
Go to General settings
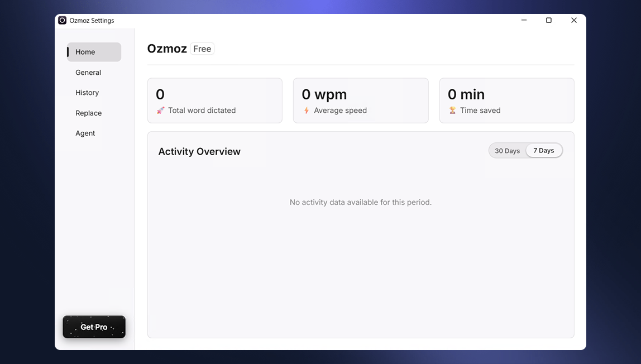pyautogui.click(x=88, y=73)
